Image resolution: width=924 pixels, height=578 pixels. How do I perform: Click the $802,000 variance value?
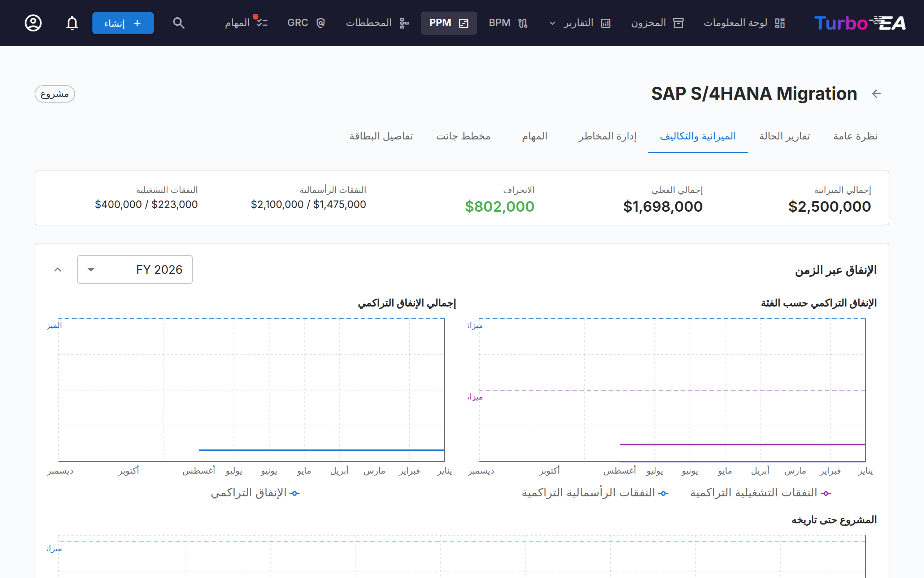pos(500,206)
